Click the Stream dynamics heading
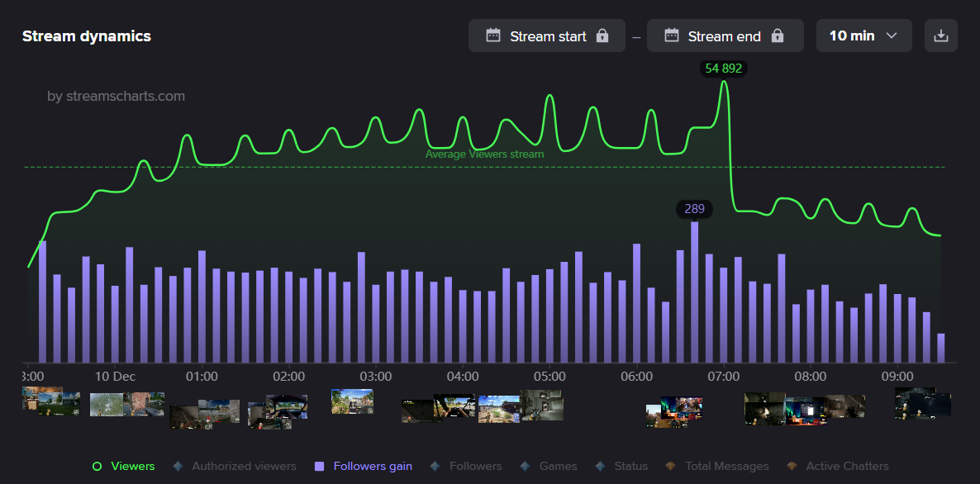This screenshot has height=484, width=980. (87, 36)
